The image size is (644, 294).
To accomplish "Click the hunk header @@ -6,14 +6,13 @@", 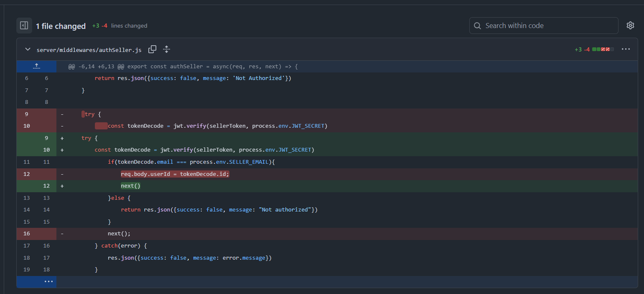I will pos(182,66).
